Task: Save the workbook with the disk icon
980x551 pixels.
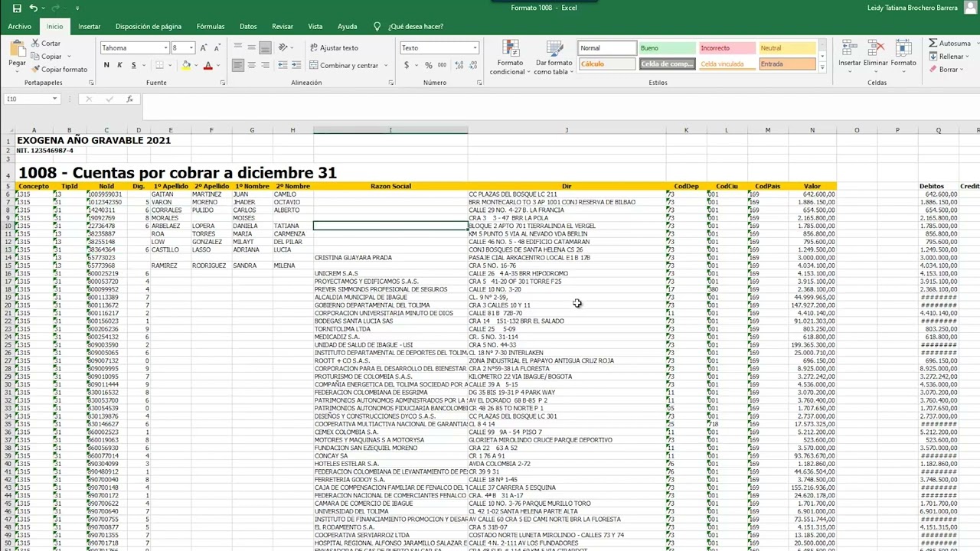Action: pyautogui.click(x=17, y=8)
